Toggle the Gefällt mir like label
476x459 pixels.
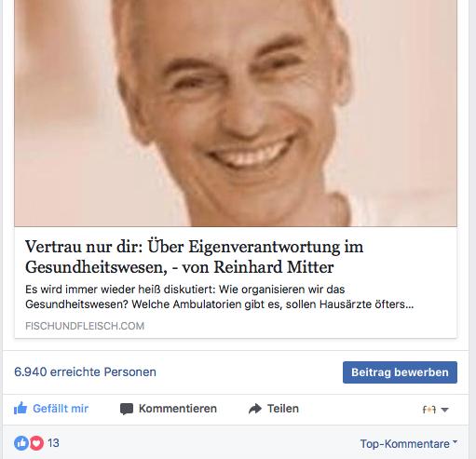(61, 409)
